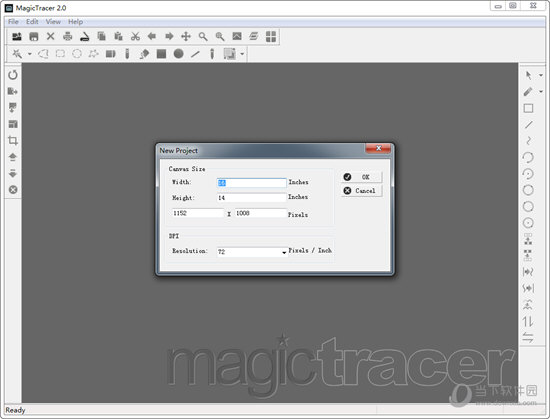This screenshot has width=550, height=419.
Task: Click the printer icon
Action: pyautogui.click(x=67, y=36)
